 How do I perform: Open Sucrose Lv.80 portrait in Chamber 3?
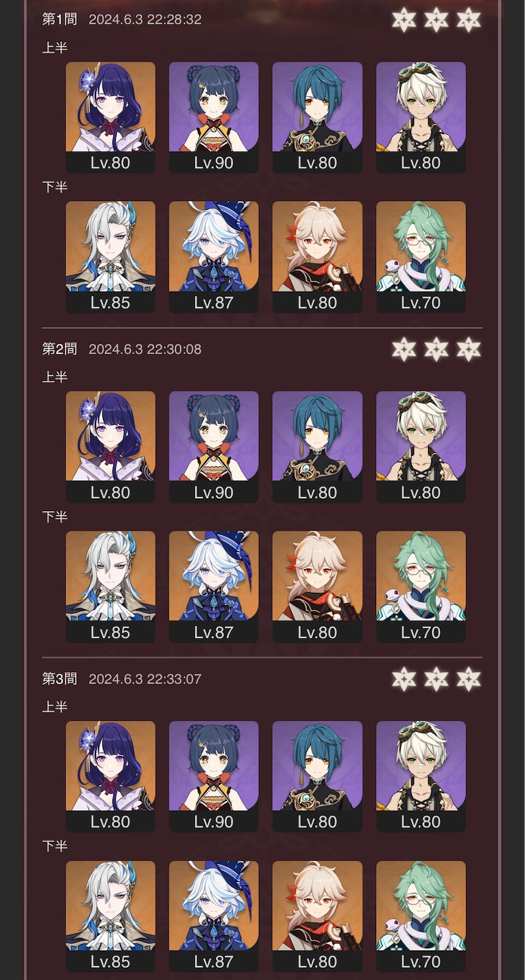coord(421,776)
